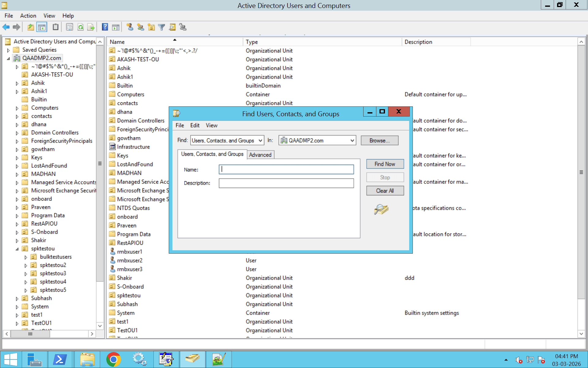Set a filter using the funnel toolbar icon
The height and width of the screenshot is (368, 588).
161,27
